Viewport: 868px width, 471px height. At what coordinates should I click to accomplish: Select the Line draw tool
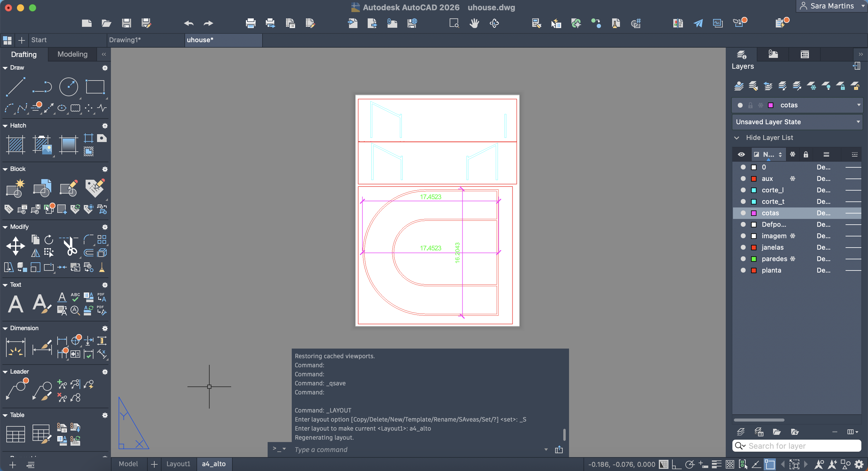[15, 87]
